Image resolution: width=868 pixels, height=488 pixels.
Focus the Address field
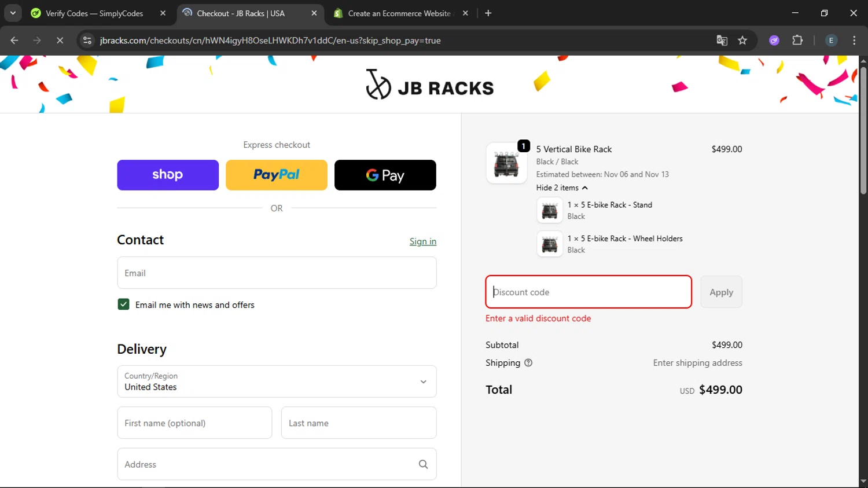[277, 464]
